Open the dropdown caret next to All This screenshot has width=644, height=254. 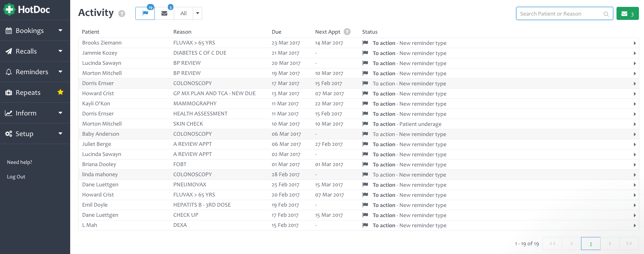198,13
